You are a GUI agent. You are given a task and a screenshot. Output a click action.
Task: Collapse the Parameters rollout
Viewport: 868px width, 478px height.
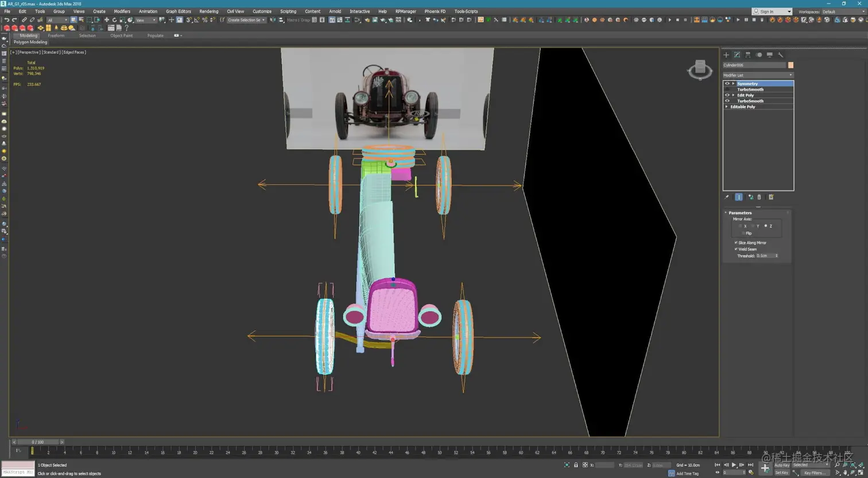tap(739, 213)
